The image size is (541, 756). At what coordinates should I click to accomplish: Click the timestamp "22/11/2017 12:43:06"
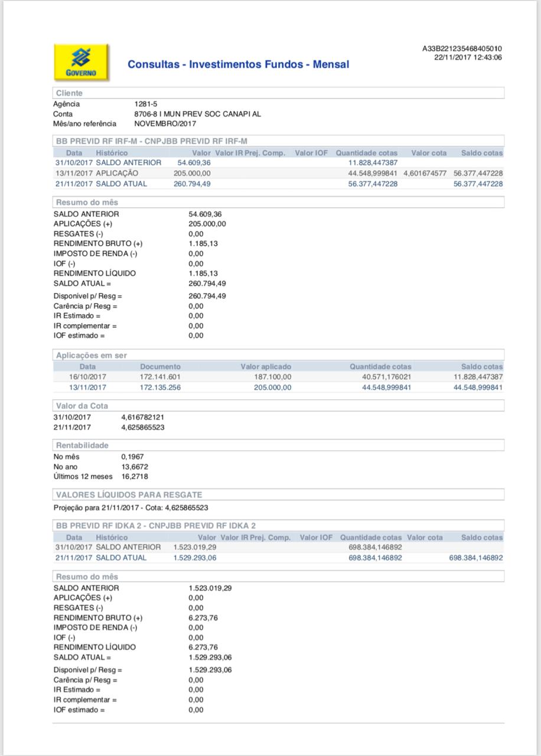468,57
